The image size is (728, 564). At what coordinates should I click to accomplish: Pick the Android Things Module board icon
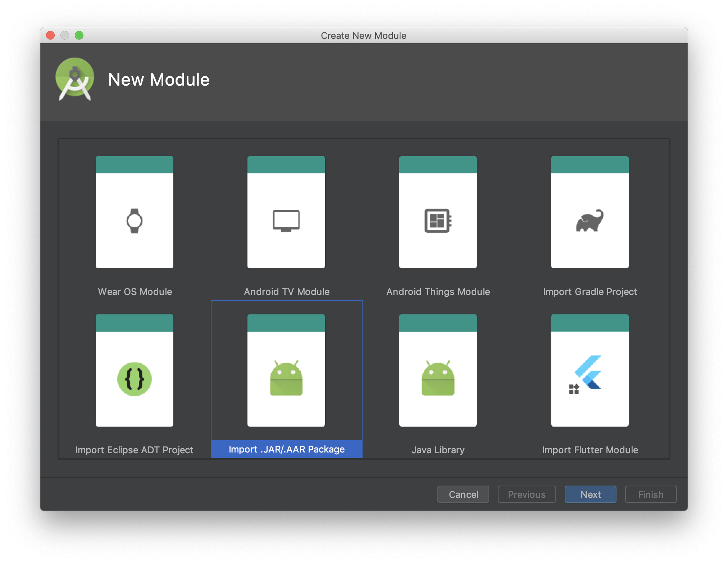438,221
